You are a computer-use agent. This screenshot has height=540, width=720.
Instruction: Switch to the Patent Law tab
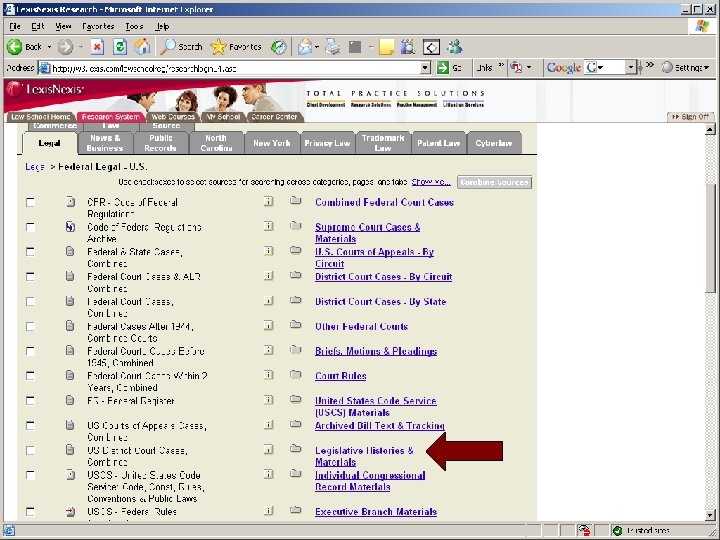point(439,143)
